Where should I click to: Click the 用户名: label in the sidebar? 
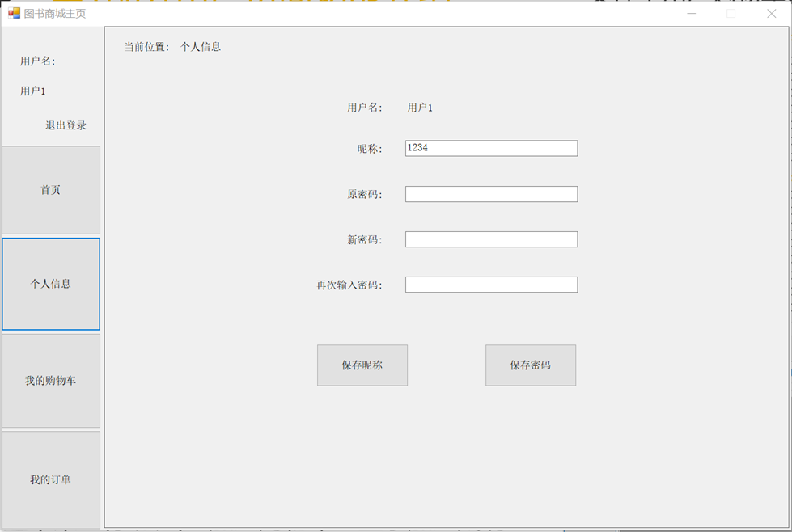(37, 61)
